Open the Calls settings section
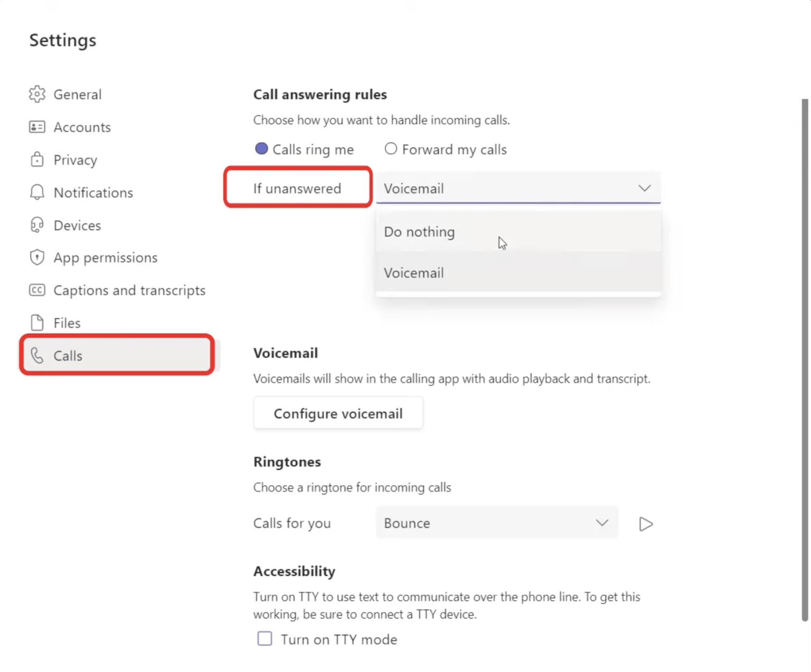This screenshot has height=672, width=811. tap(68, 355)
